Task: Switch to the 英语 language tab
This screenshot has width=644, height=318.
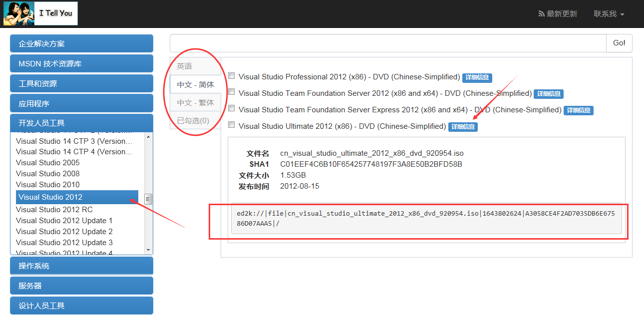Action: pos(195,66)
